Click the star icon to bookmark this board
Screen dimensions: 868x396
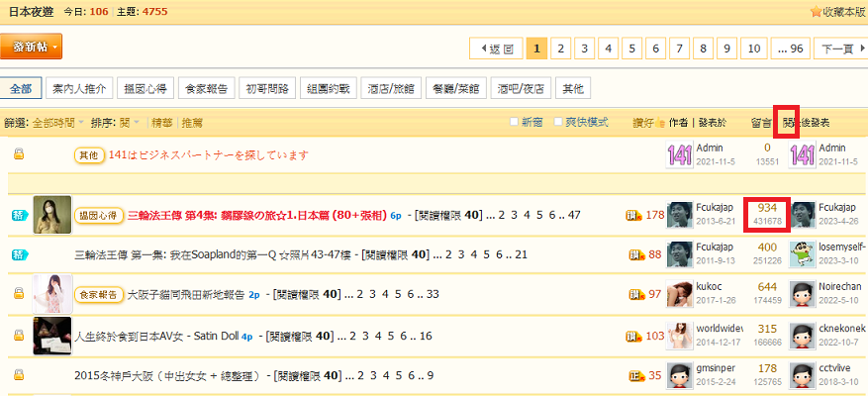click(x=816, y=12)
